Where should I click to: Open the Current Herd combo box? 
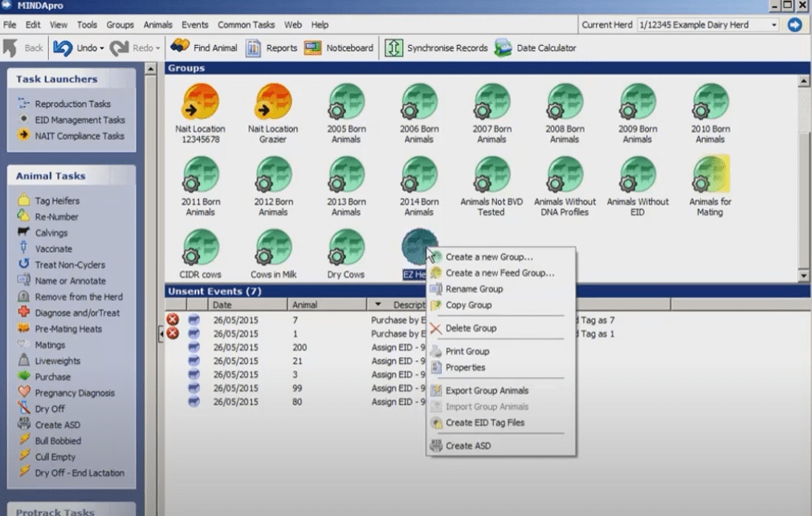pos(708,24)
